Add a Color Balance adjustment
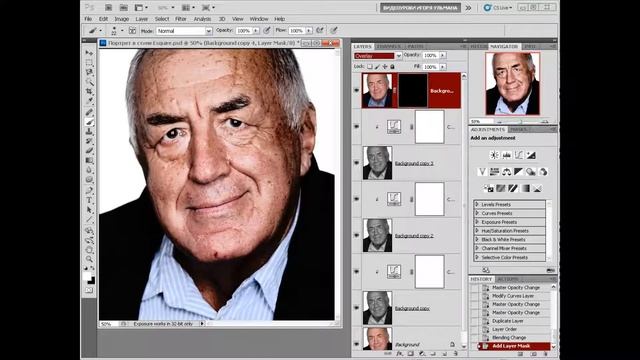This screenshot has height=360, width=640. pos(507,172)
